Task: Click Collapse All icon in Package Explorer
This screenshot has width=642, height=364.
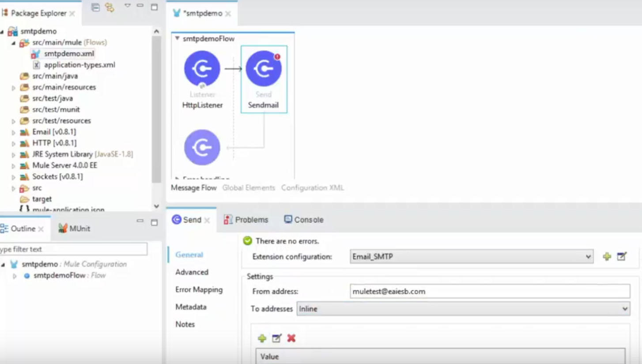Action: click(x=95, y=7)
